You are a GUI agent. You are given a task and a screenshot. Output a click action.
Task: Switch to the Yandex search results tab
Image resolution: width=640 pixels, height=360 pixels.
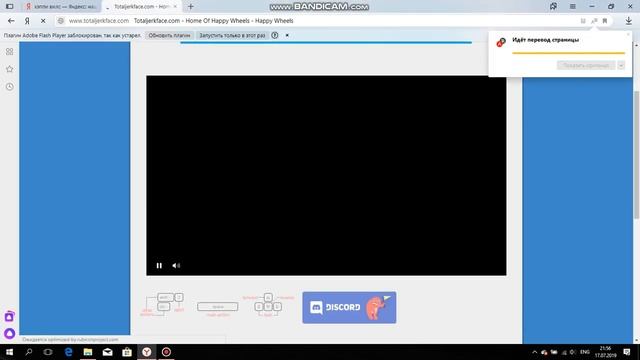[61, 7]
